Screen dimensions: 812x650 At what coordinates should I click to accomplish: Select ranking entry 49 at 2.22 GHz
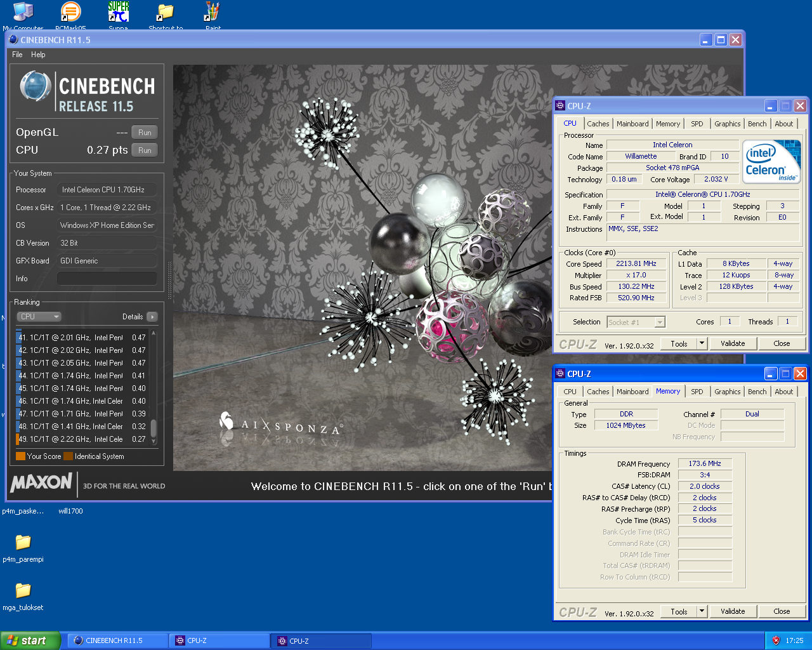click(x=82, y=439)
